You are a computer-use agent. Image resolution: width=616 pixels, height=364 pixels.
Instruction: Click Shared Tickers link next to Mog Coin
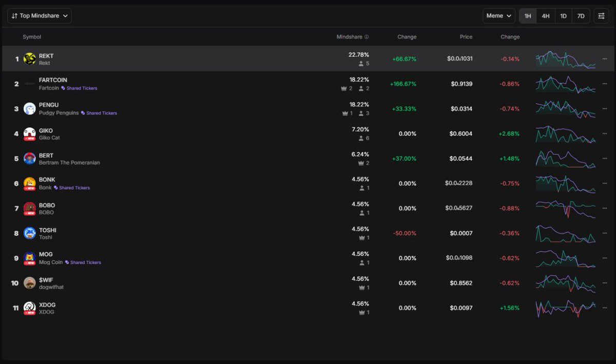pyautogui.click(x=83, y=262)
